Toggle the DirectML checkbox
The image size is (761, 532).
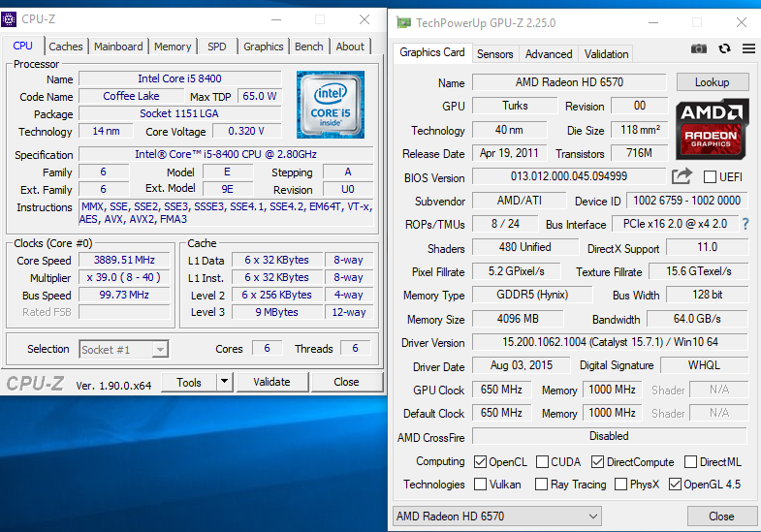(x=690, y=461)
